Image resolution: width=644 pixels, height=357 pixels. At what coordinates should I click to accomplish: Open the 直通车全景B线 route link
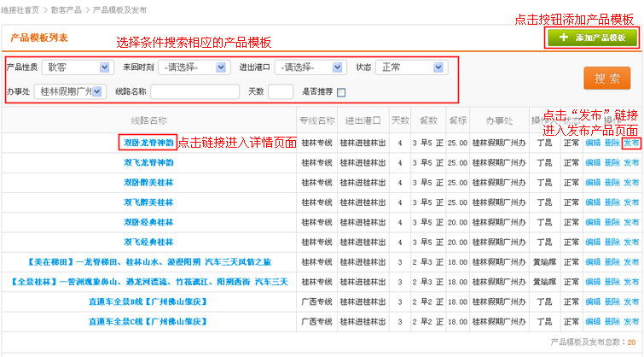(x=148, y=301)
